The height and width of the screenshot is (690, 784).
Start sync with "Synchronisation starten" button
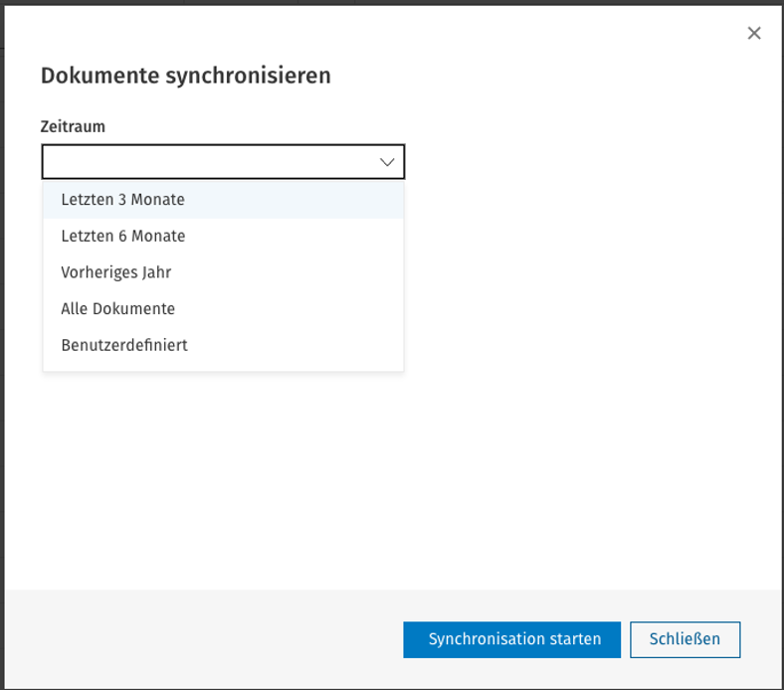coord(512,639)
